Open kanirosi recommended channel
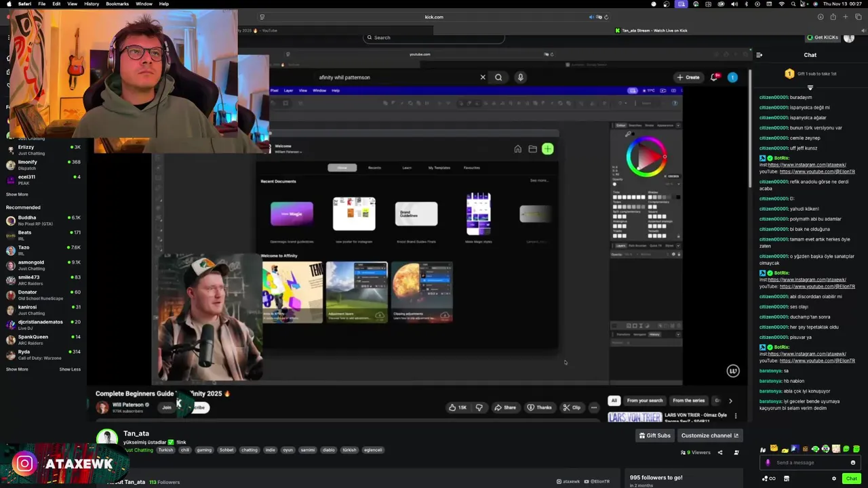This screenshot has width=868, height=488. [43, 310]
